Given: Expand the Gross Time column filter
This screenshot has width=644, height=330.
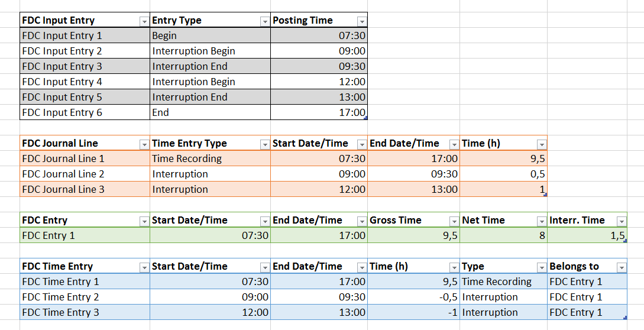Looking at the screenshot, I should pyautogui.click(x=454, y=221).
